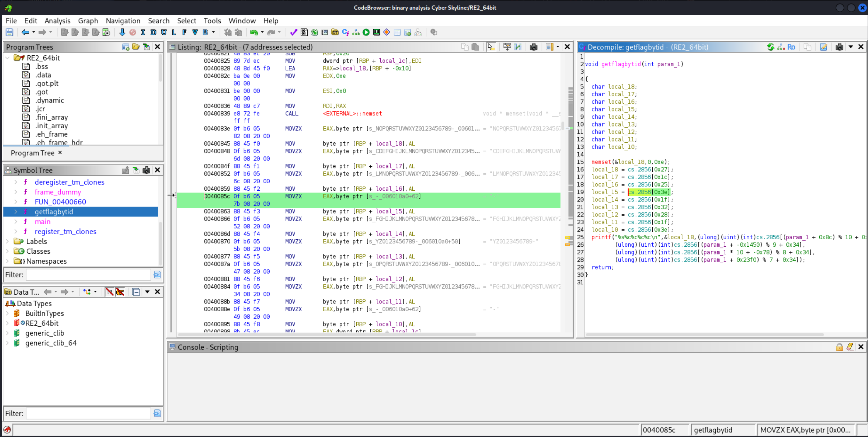Click the printf call in the decompiler
This screenshot has width=868, height=437.
click(x=601, y=237)
